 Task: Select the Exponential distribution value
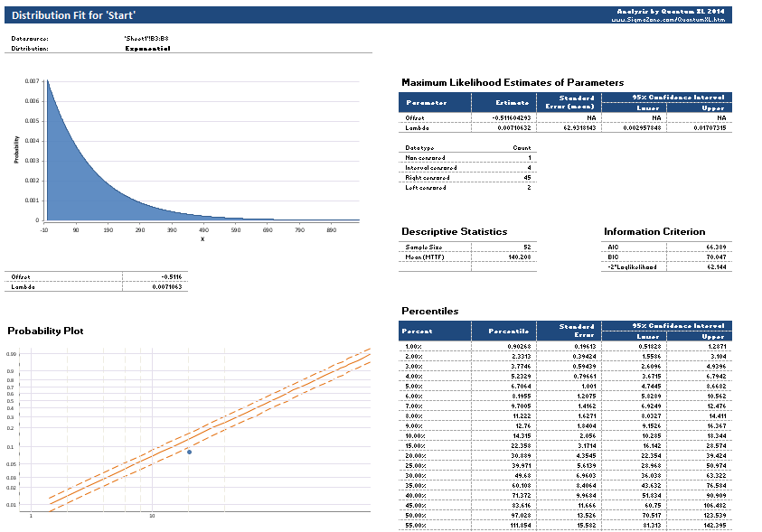[147, 48]
